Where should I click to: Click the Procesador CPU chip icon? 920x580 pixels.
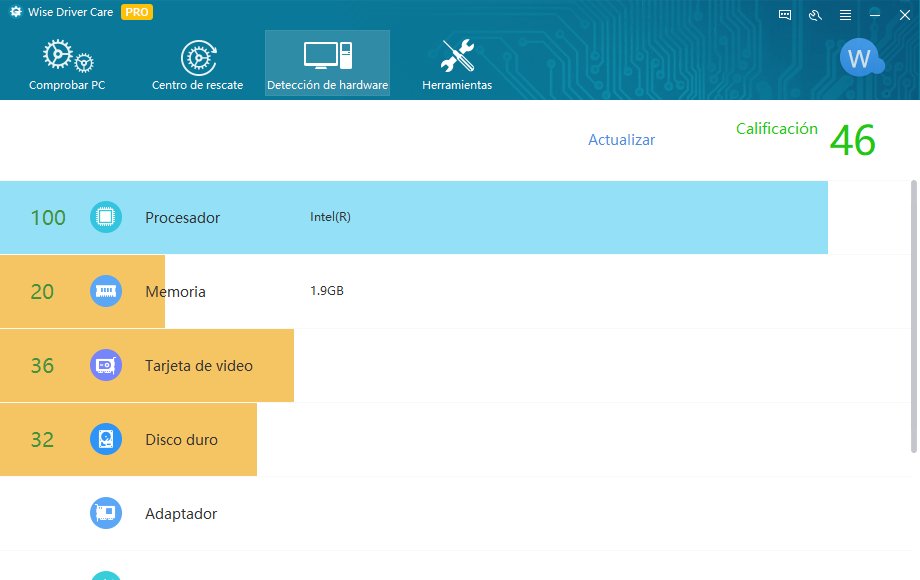click(105, 217)
